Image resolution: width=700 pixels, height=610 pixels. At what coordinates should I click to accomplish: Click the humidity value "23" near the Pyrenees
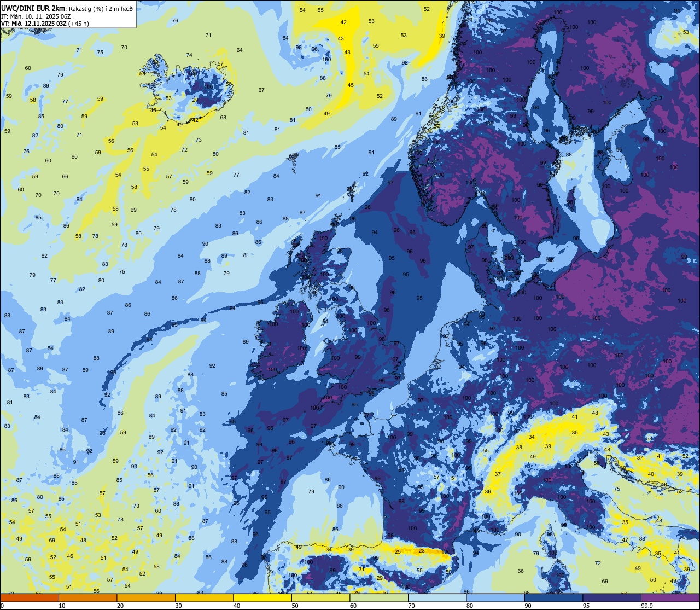coord(422,551)
